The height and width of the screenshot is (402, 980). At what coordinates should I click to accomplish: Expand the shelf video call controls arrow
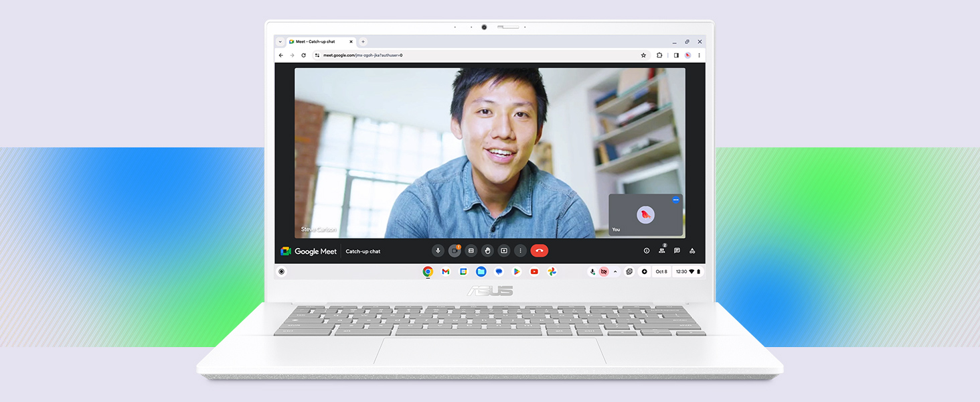pos(615,271)
